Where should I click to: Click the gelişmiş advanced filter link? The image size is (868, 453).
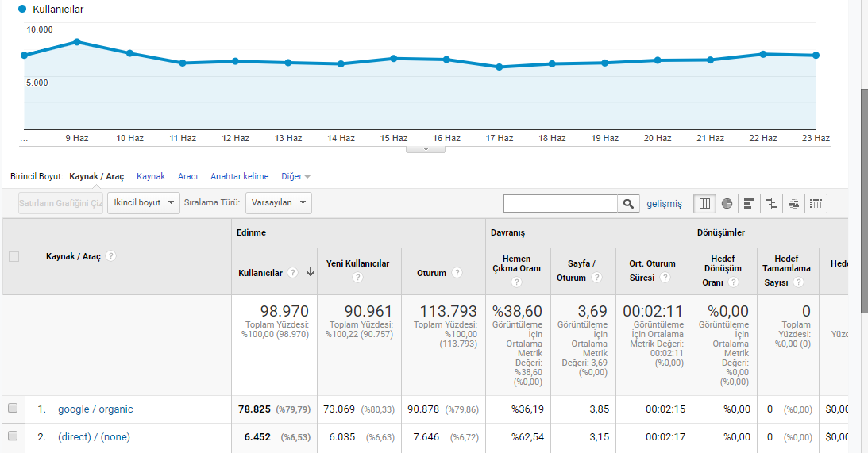point(664,204)
